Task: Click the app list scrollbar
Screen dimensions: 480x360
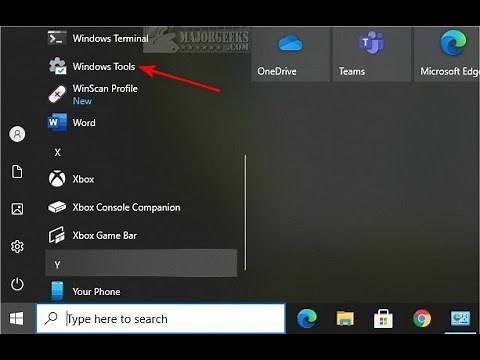Action: [245, 212]
